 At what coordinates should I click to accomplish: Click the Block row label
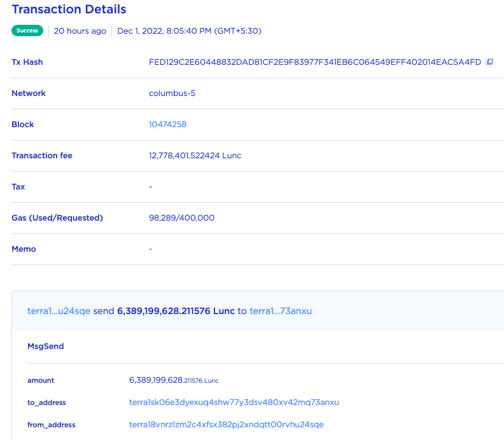click(22, 124)
